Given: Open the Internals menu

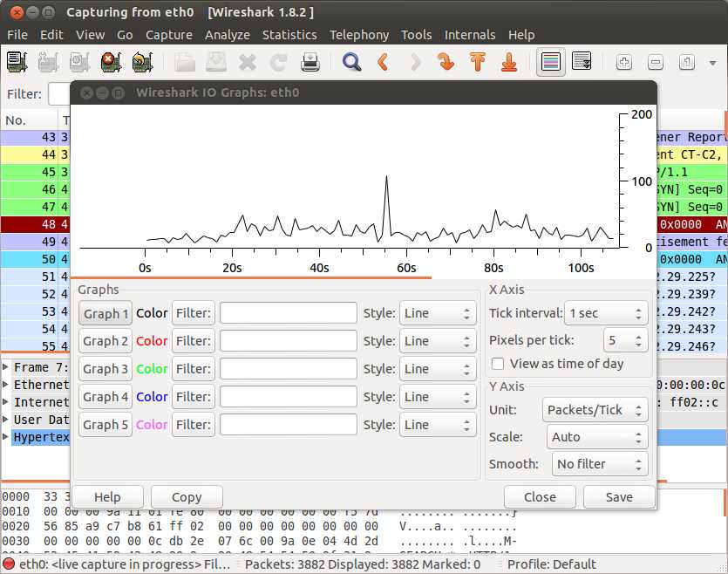Looking at the screenshot, I should pos(470,35).
